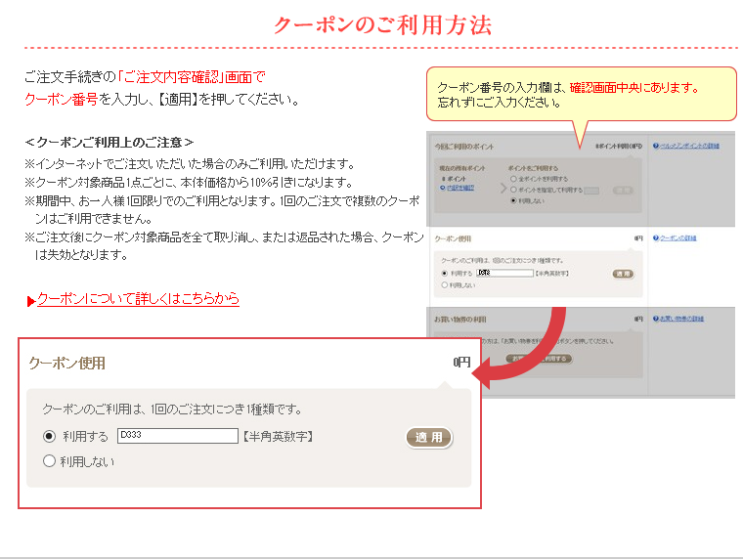Choose ポイントを指定して利用する radio option

click(x=514, y=190)
